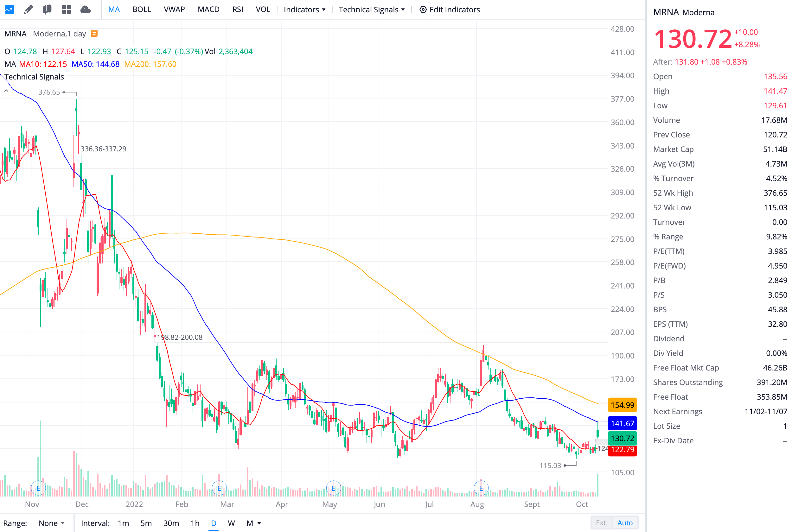
Task: Click the four-square grid layout icon
Action: [67, 9]
